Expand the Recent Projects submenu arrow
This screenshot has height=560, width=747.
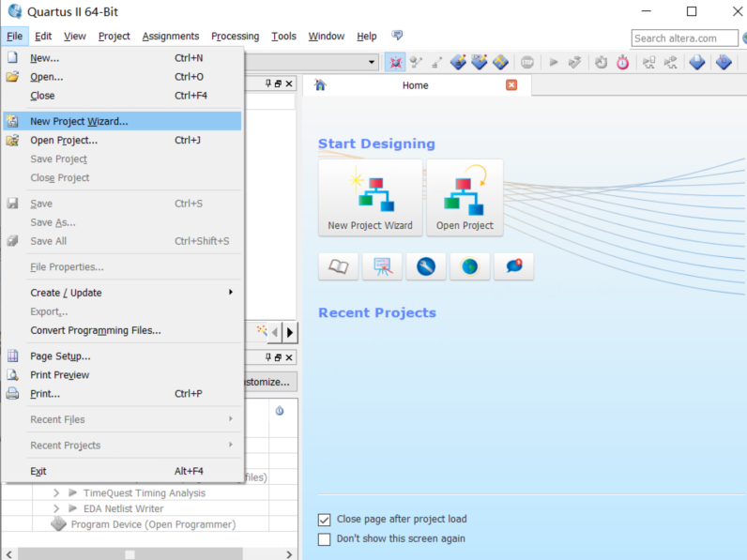231,445
